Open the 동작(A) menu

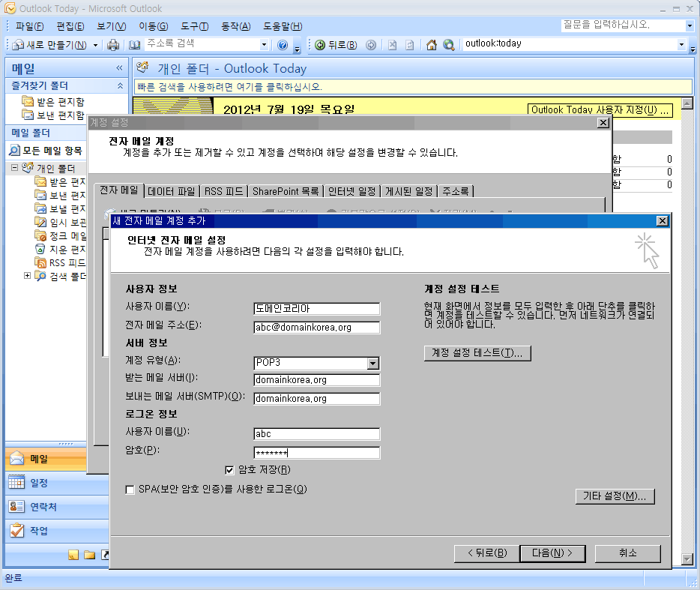tap(236, 26)
